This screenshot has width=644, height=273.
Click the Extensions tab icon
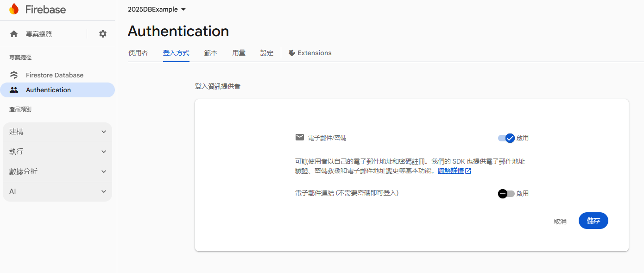[292, 53]
